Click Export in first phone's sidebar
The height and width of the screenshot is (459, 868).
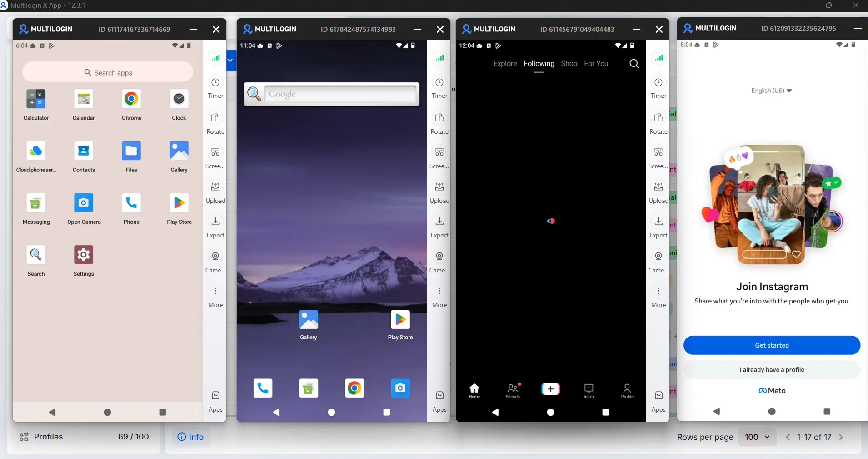click(x=215, y=227)
